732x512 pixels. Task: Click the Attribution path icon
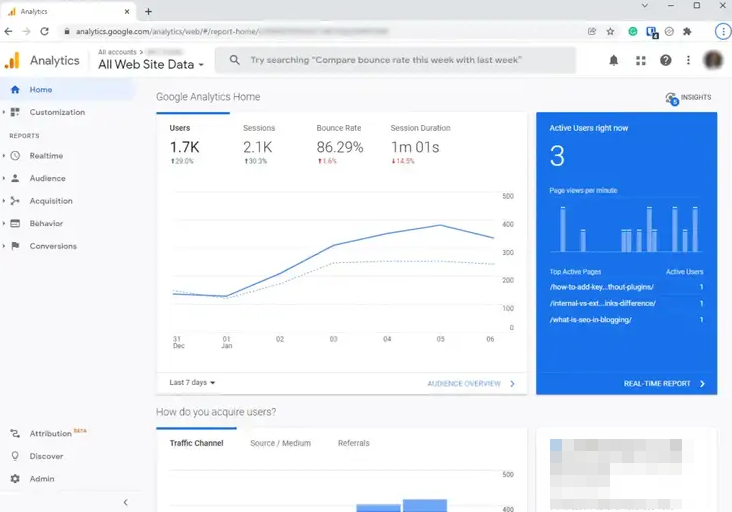pos(15,434)
